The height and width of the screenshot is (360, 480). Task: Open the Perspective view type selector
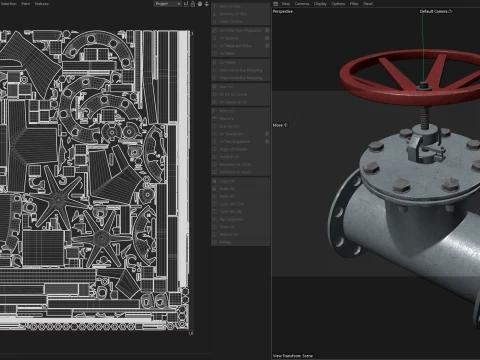[x=283, y=11]
